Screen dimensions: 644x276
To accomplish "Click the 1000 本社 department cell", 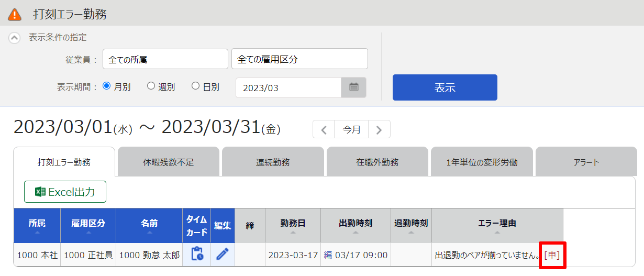I will coord(37,256).
